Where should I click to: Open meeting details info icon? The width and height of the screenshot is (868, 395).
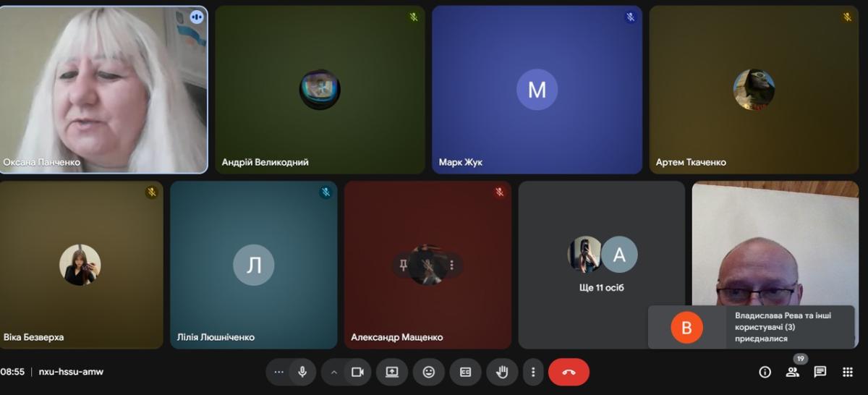click(765, 372)
